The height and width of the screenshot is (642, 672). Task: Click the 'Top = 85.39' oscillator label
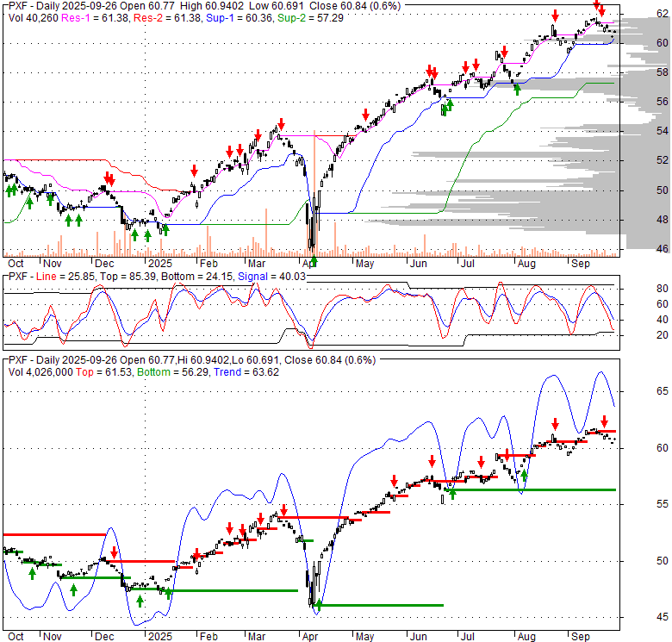(x=128, y=277)
